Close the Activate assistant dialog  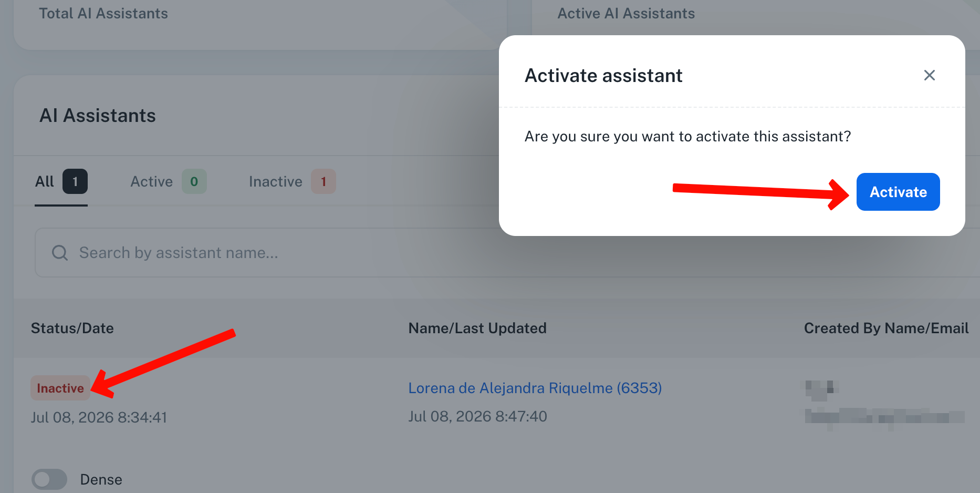point(930,75)
